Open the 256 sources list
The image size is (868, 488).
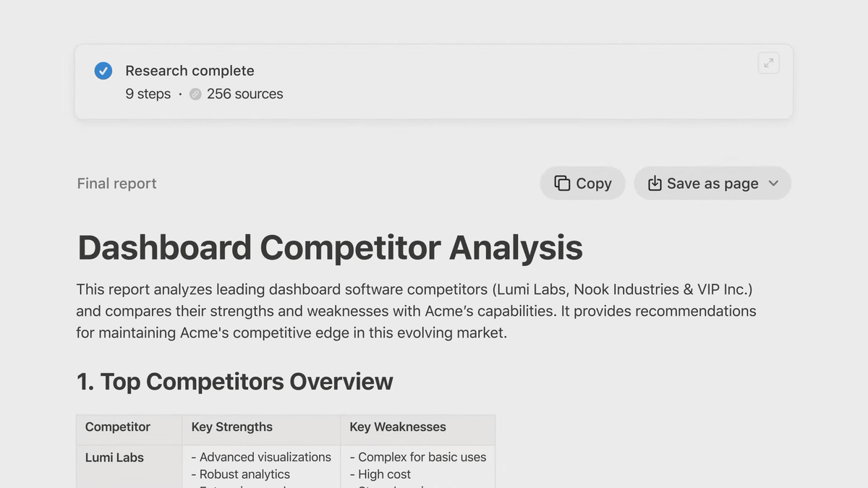click(x=244, y=94)
